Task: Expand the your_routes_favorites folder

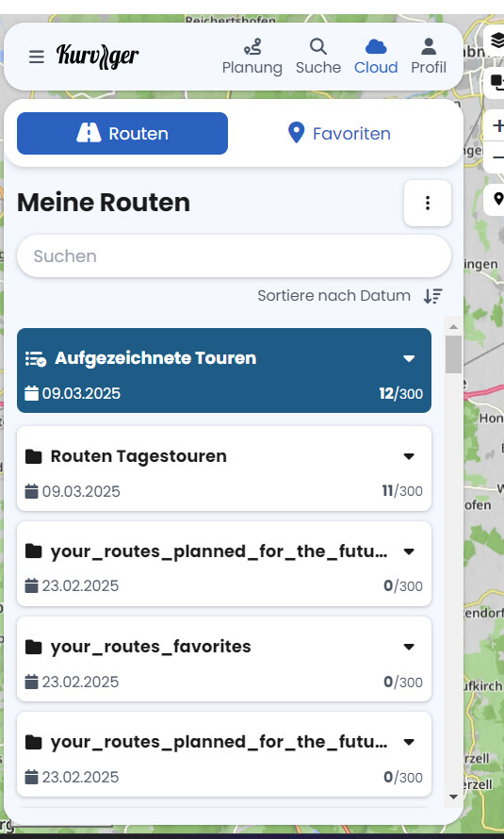Action: tap(409, 647)
